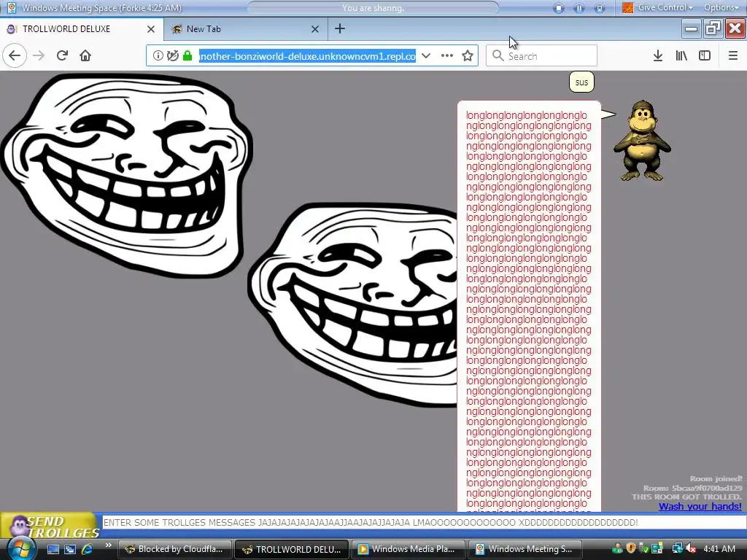This screenshot has width=747, height=560.
Task: Go back to the previous page
Action: tap(15, 55)
